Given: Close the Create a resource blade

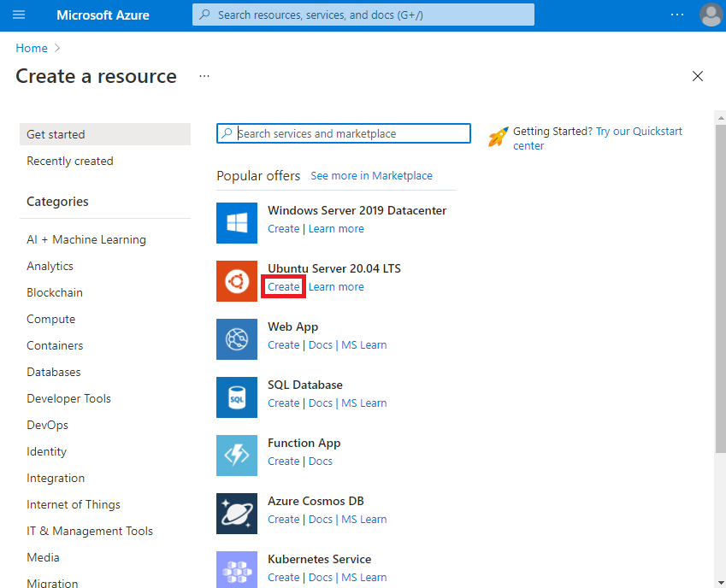Looking at the screenshot, I should pos(697,76).
